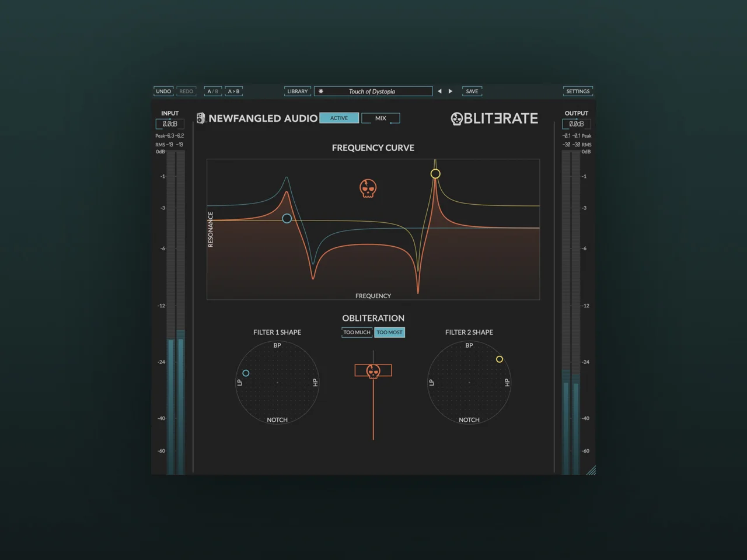Click the output RMS readout
This screenshot has height=560, width=747.
point(577,145)
